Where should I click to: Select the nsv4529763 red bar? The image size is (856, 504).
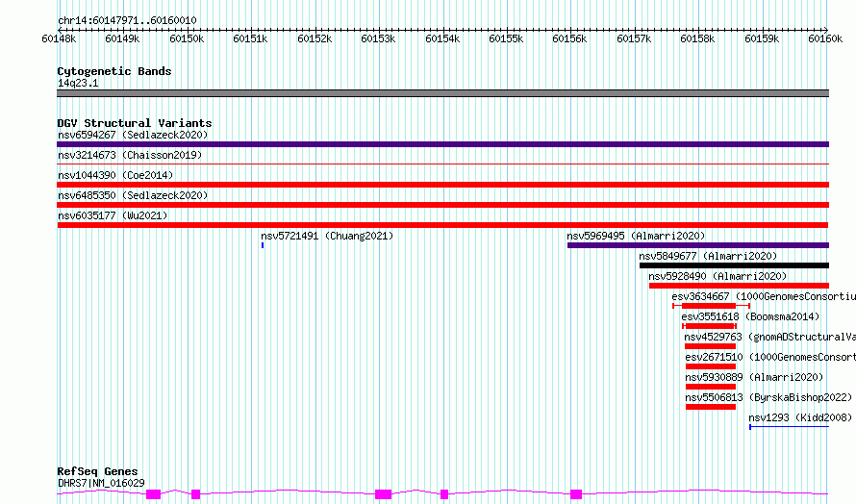(710, 346)
